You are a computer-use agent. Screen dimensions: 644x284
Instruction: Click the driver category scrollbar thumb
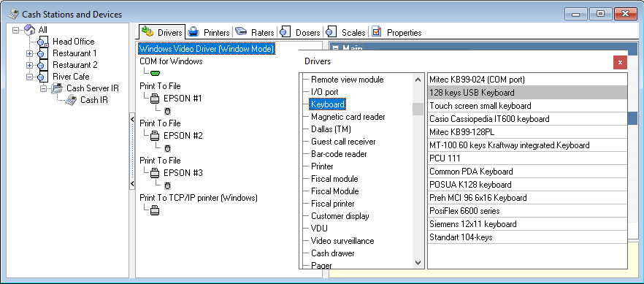[418, 110]
